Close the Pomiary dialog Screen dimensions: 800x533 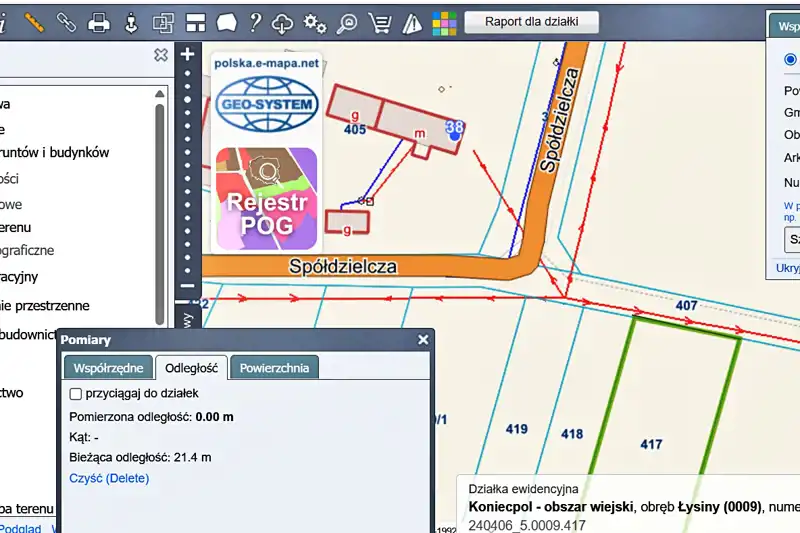click(423, 340)
